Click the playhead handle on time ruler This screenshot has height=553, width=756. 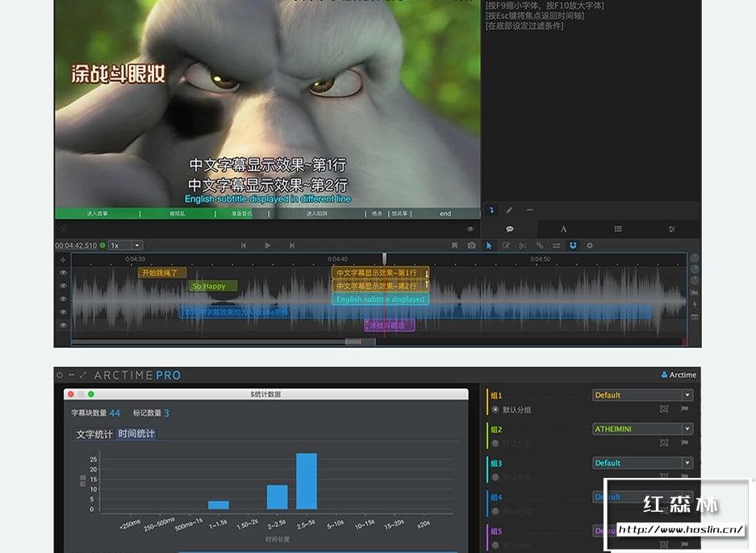pyautogui.click(x=384, y=258)
